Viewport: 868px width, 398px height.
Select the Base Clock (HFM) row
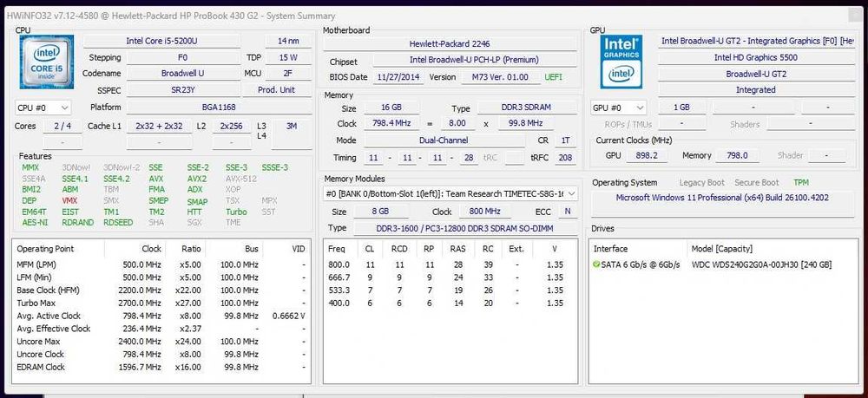pyautogui.click(x=161, y=290)
